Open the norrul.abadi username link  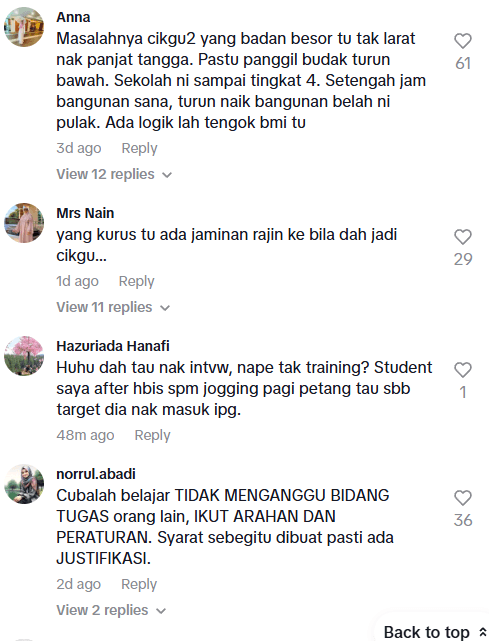click(x=96, y=474)
